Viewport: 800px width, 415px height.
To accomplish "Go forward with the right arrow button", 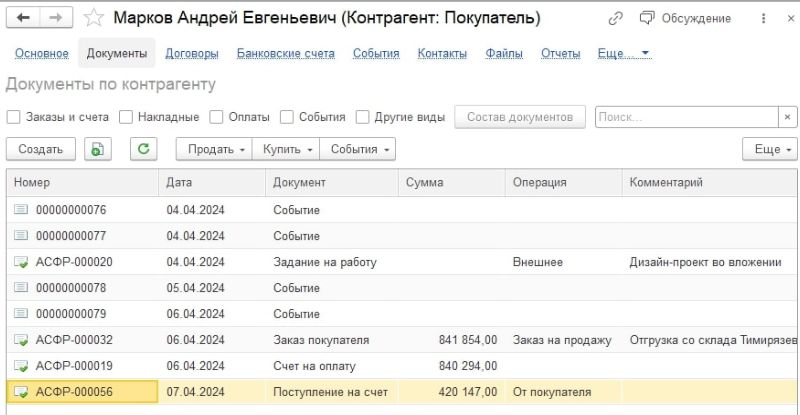I will (56, 18).
